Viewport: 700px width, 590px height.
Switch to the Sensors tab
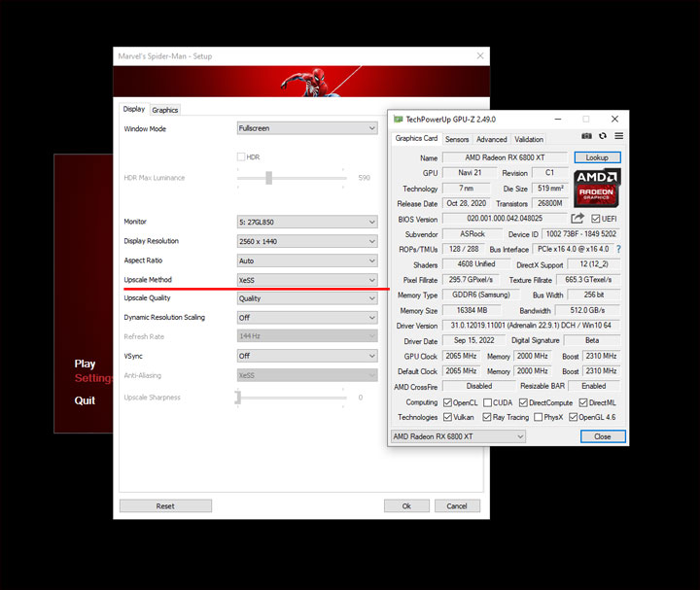pyautogui.click(x=457, y=139)
